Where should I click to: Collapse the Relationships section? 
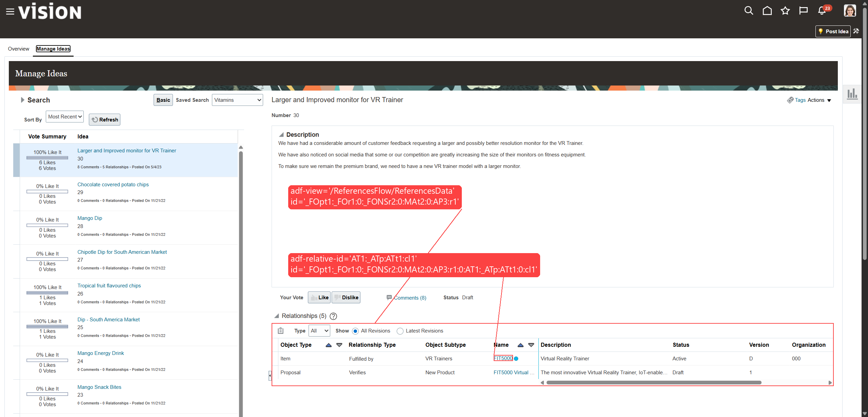point(277,316)
